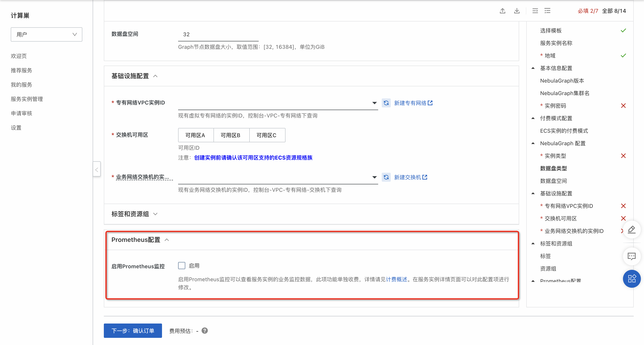
Task: Jump to 标签 in outline
Action: [545, 256]
